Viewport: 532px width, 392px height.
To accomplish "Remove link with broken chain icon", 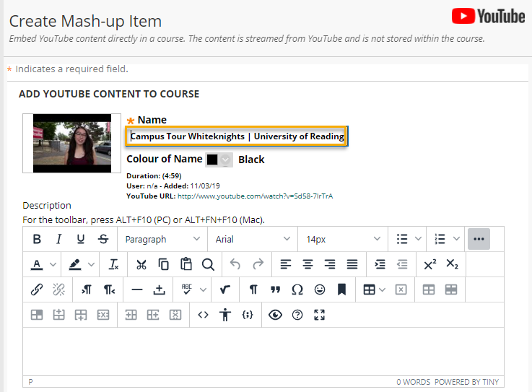I will tap(58, 289).
